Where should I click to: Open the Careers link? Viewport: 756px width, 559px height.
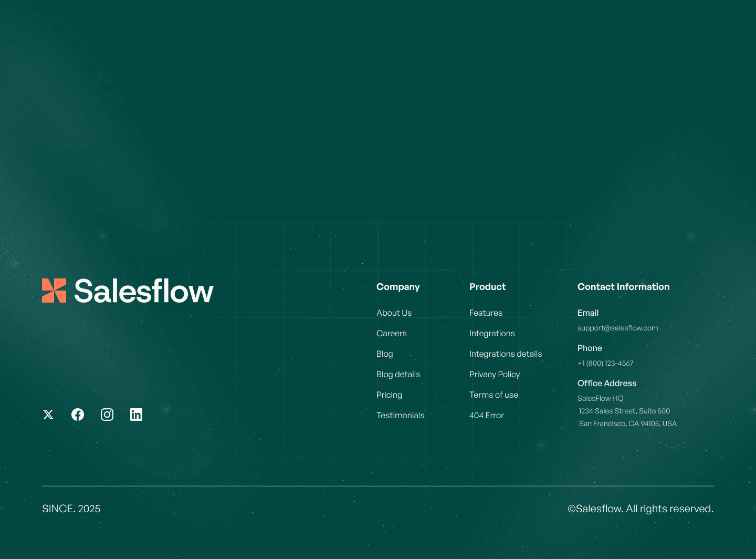(x=391, y=333)
